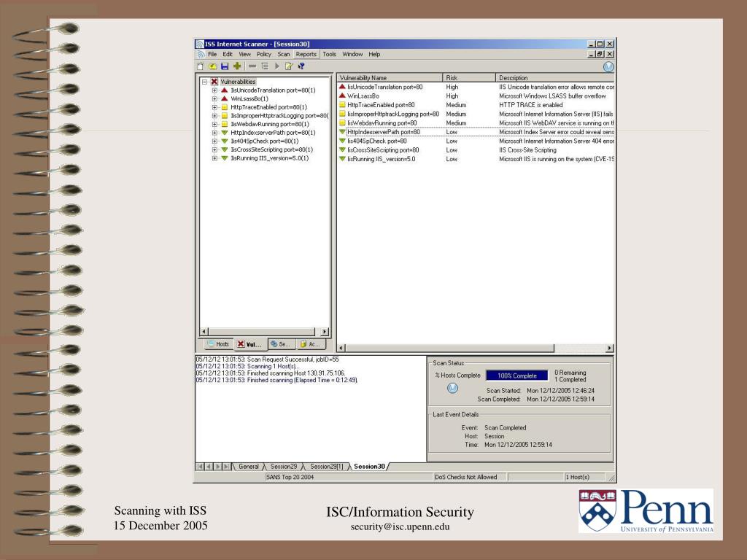This screenshot has height=560, width=747.
Task: Open the Scan menu
Action: coord(284,54)
